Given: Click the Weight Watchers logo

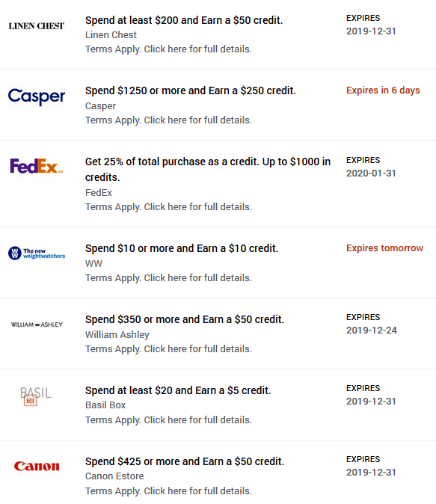Looking at the screenshot, I should coord(37,253).
